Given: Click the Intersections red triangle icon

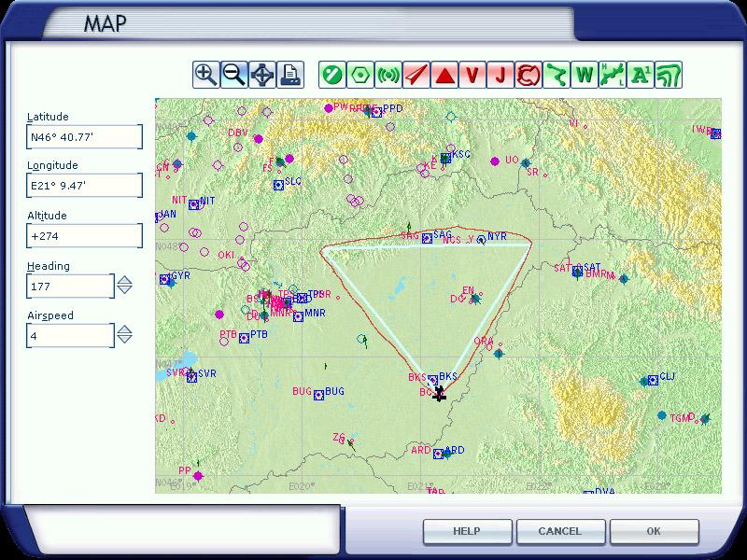Looking at the screenshot, I should click(444, 75).
